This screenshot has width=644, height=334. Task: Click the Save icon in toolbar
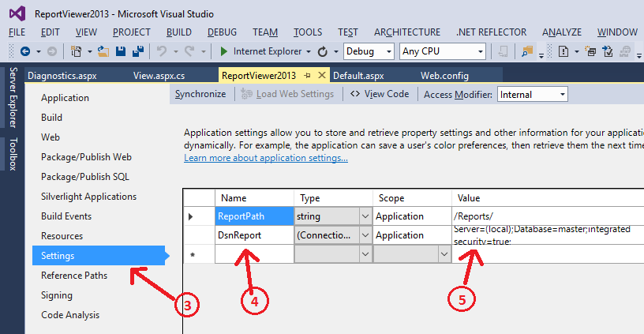pos(121,51)
